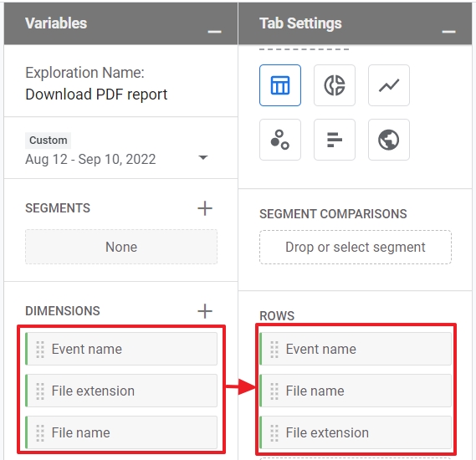Select the Table visualization icon
This screenshot has height=460, width=476.
[280, 85]
